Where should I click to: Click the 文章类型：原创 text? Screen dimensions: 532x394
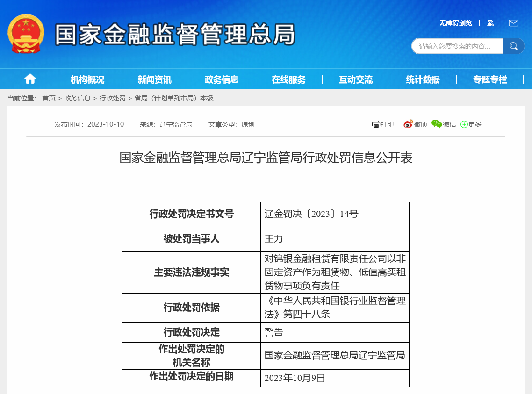231,124
